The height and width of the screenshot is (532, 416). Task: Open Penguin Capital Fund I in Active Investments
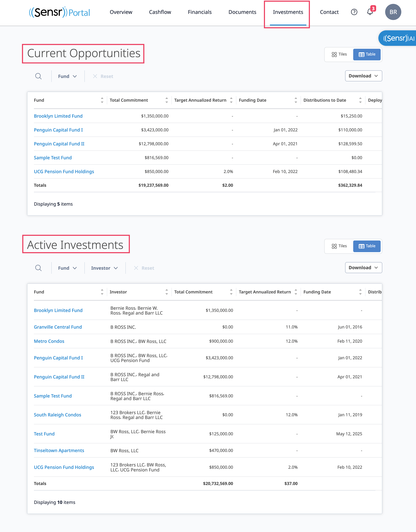click(x=58, y=358)
